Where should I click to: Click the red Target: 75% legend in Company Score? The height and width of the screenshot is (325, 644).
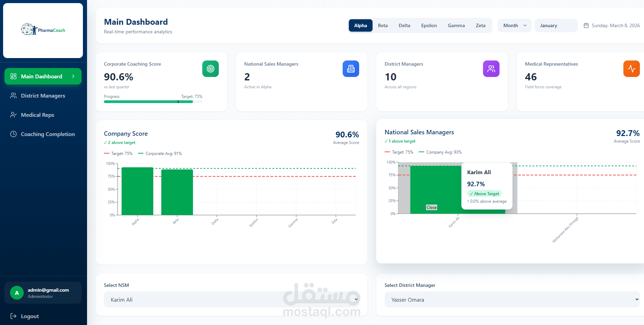118,154
